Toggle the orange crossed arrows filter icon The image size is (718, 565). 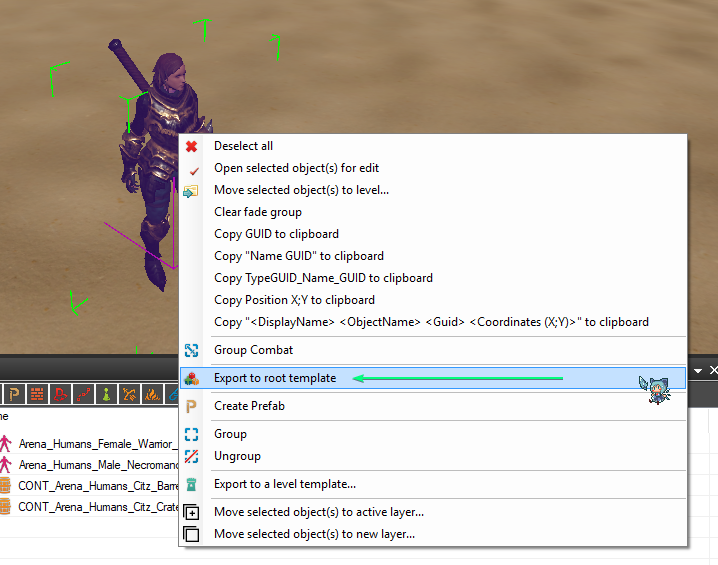pos(129,394)
